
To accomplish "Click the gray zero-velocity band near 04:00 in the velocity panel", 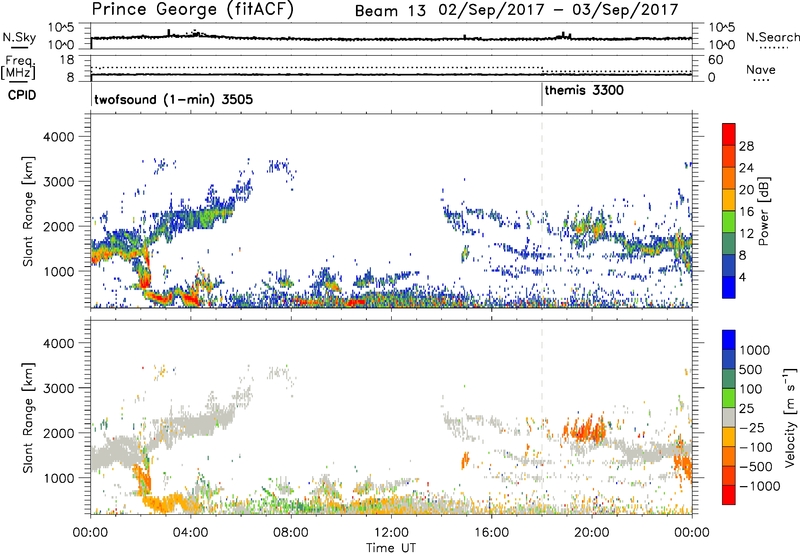I will [x=196, y=423].
